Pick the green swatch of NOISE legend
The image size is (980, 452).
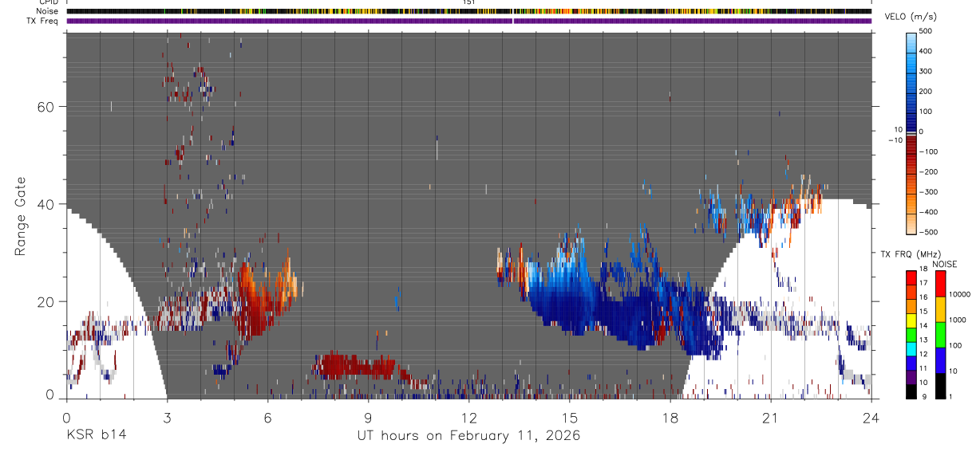tap(941, 334)
